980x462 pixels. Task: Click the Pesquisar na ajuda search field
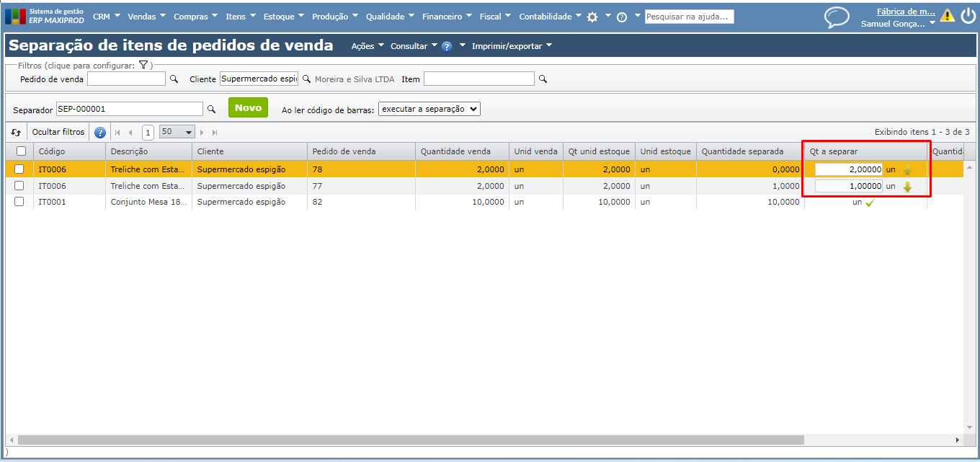click(x=689, y=17)
